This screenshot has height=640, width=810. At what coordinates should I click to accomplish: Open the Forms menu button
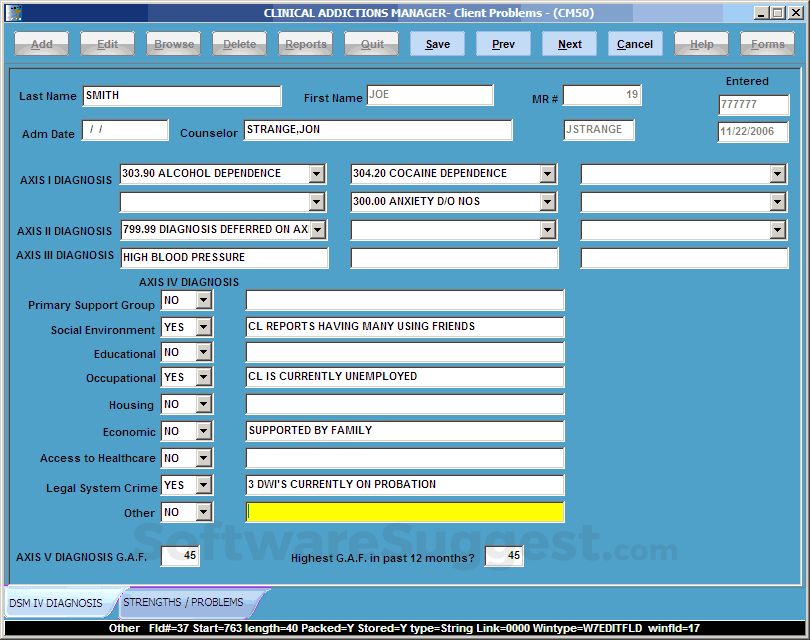(767, 43)
